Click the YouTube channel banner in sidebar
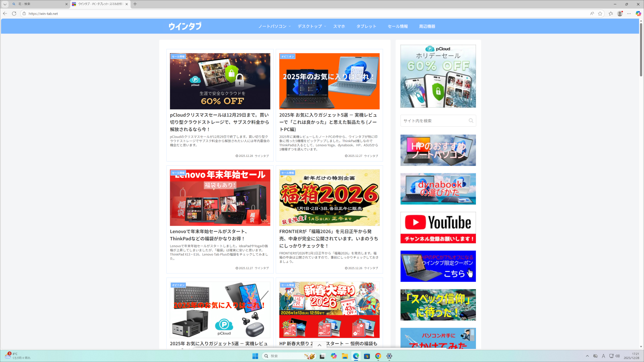 (x=438, y=227)
